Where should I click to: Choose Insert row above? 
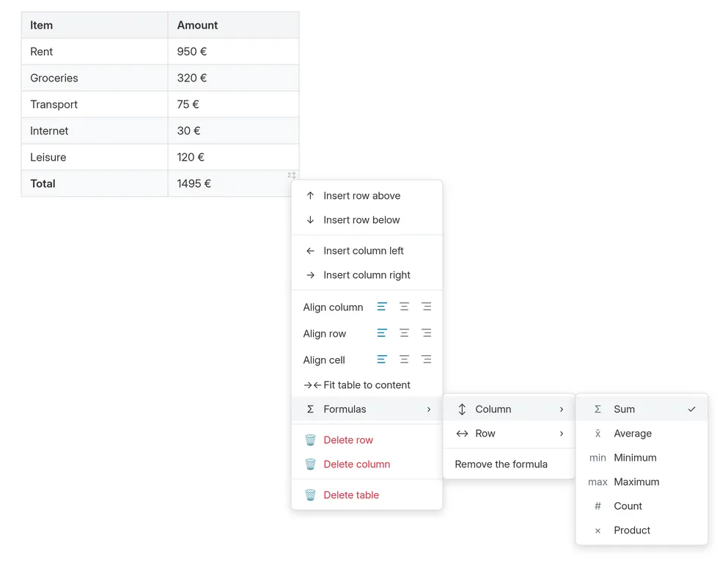tap(367, 196)
